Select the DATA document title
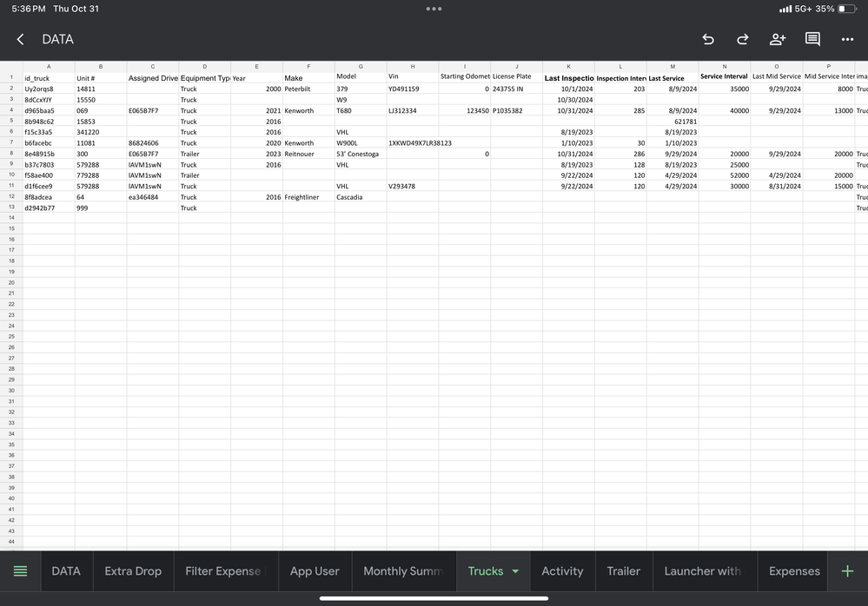Image resolution: width=868 pixels, height=606 pixels. click(x=57, y=39)
